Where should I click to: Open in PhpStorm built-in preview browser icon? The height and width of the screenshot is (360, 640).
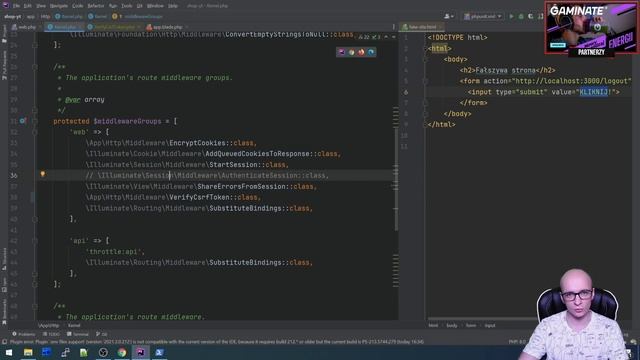tap(342, 52)
